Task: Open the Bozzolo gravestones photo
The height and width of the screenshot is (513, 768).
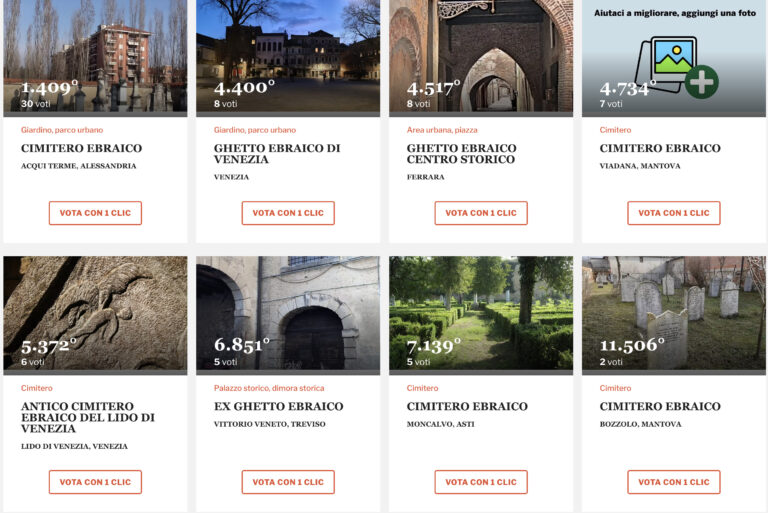Action: click(x=673, y=315)
